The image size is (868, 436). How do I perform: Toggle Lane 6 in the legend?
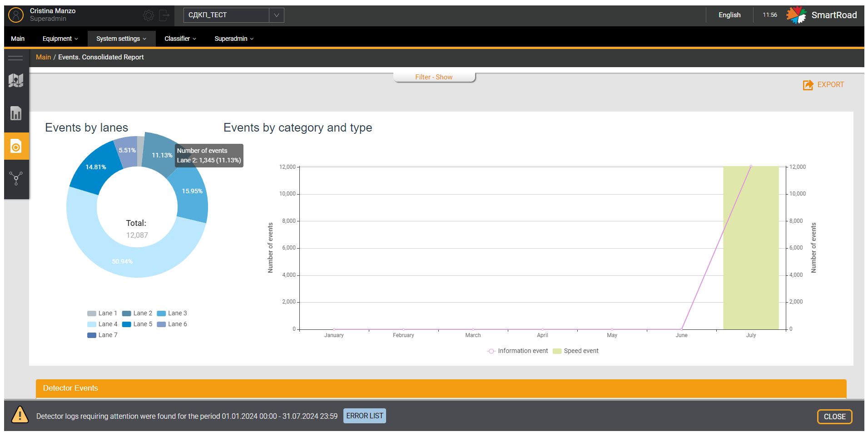tap(172, 324)
